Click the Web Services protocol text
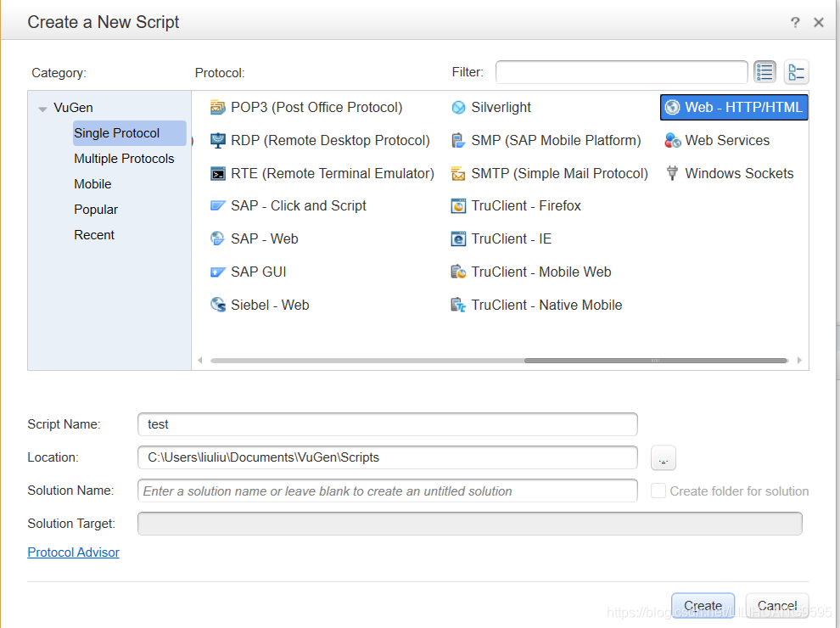Screen dimensions: 840x628 pos(727,140)
